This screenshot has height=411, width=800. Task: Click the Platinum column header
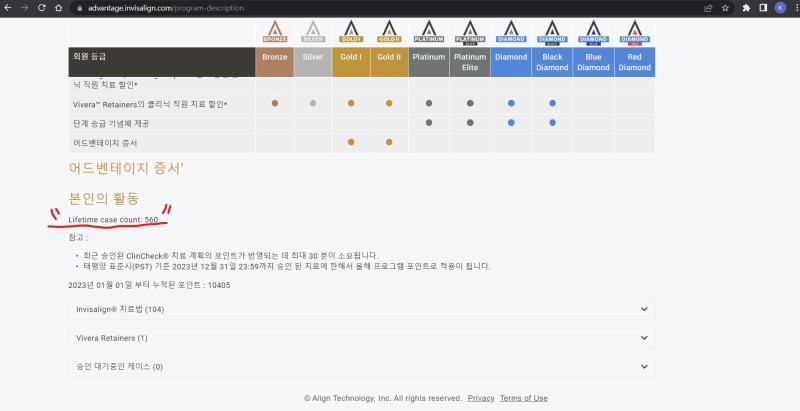tap(429, 62)
